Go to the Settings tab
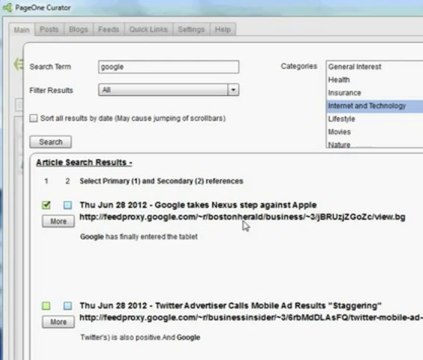 pyautogui.click(x=191, y=29)
